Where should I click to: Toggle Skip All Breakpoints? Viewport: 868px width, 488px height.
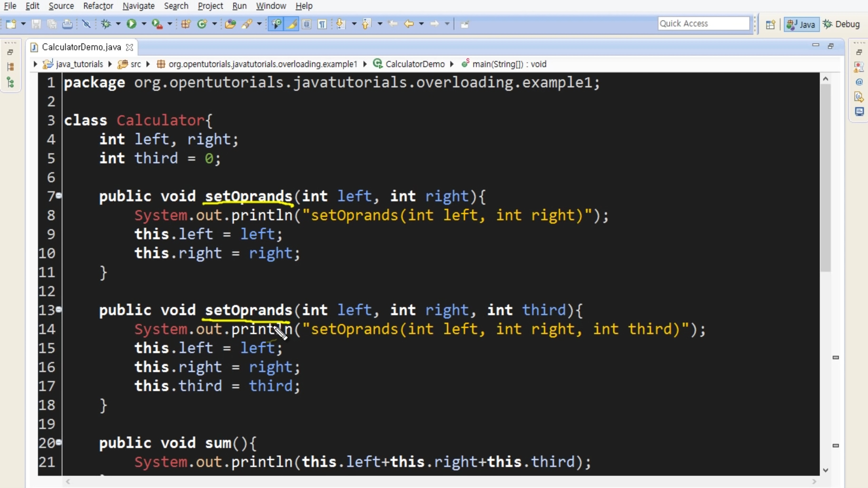pyautogui.click(x=86, y=24)
